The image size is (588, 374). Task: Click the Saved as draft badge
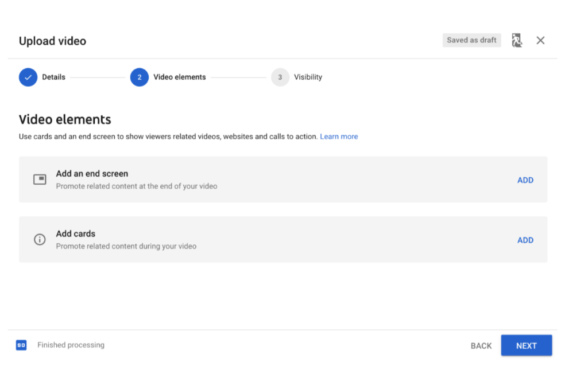[x=471, y=40]
